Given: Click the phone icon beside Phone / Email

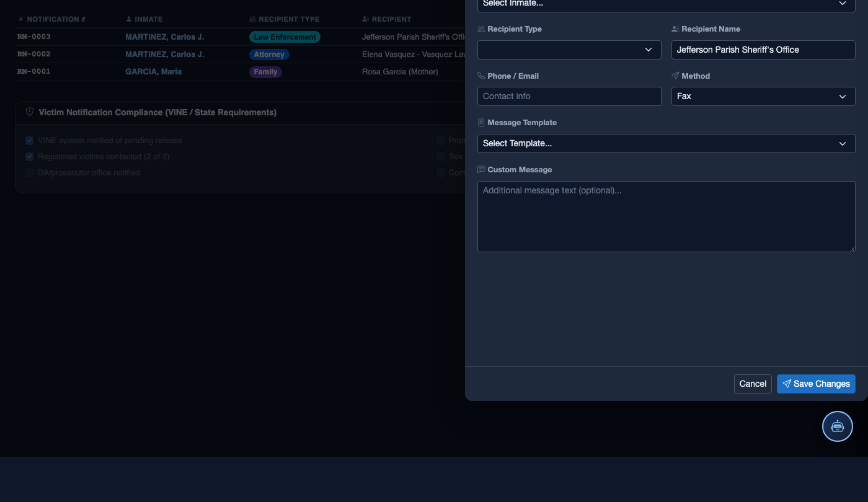Looking at the screenshot, I should click(481, 76).
